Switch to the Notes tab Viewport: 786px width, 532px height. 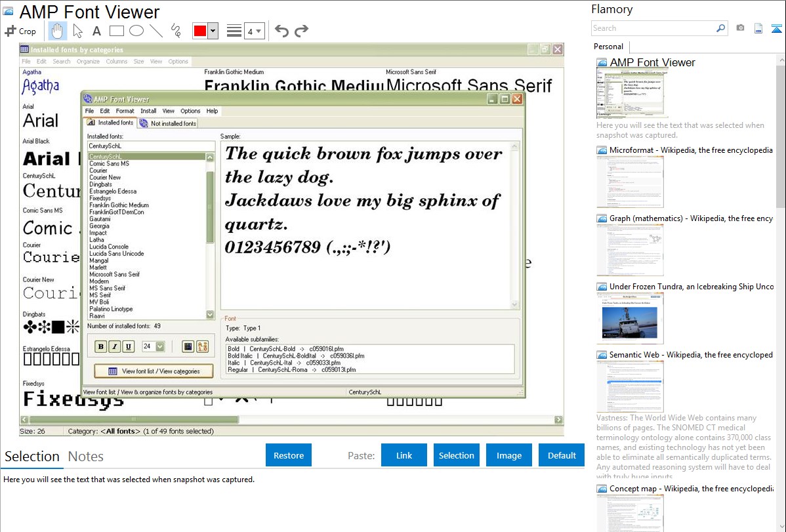[86, 457]
